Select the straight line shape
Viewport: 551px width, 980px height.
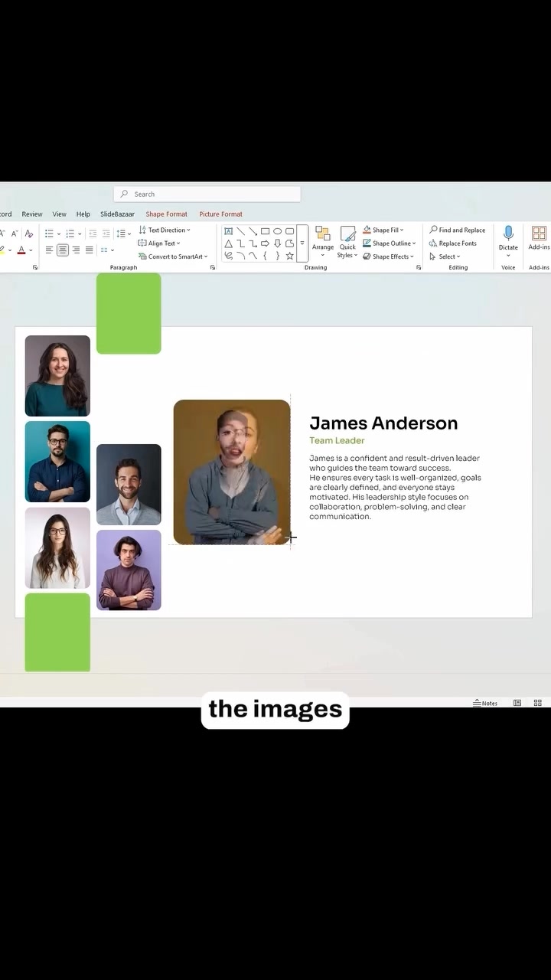240,231
